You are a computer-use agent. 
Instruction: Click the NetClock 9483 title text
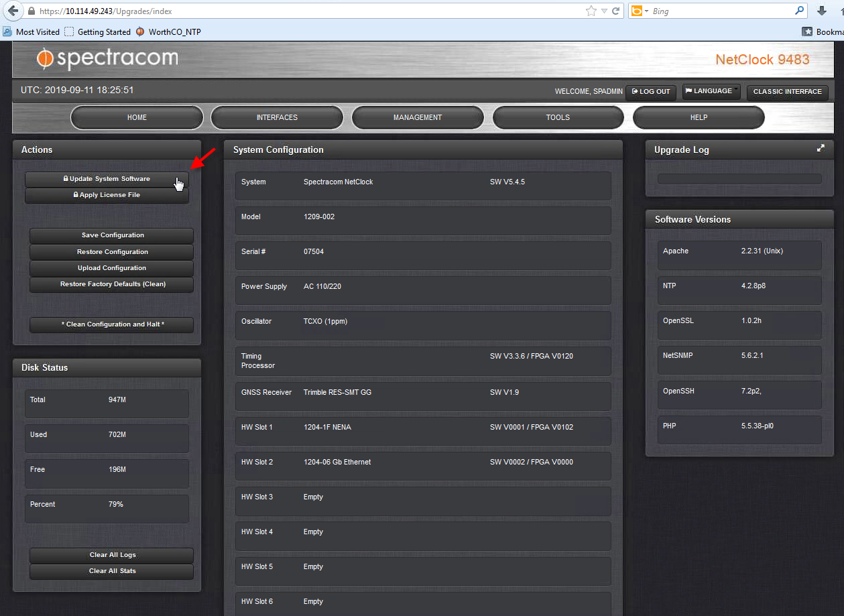tap(762, 59)
